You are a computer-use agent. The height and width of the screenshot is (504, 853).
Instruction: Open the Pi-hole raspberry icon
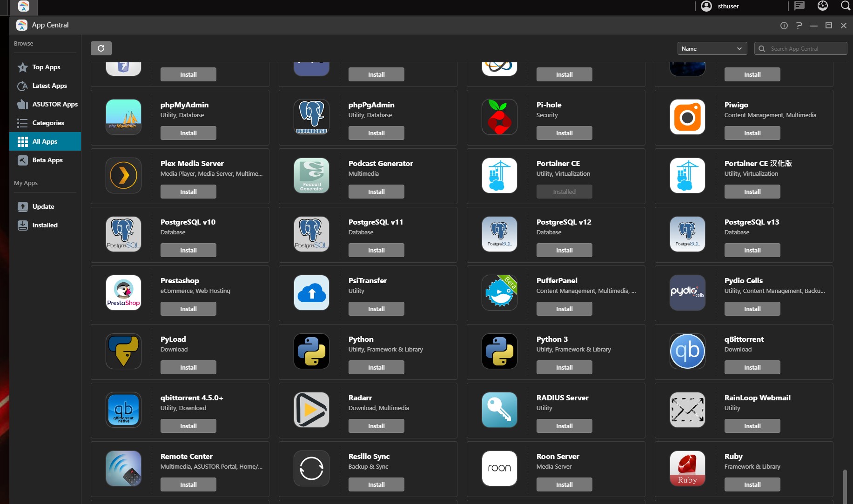pos(499,117)
